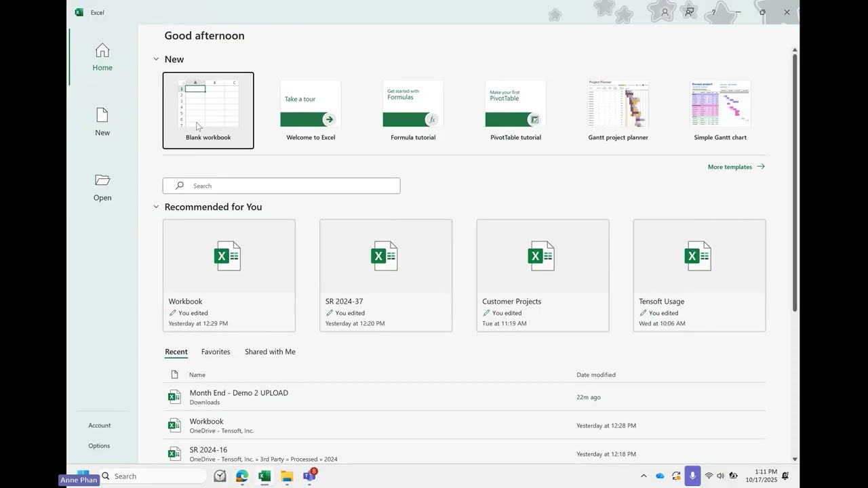Click the search magnifier icon in template search
This screenshot has height=488, width=868.
coord(180,186)
